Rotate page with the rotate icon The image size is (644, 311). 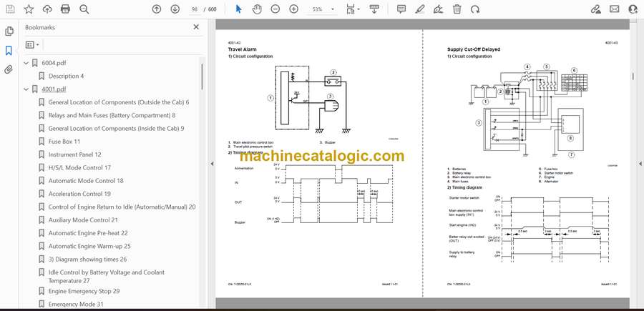pos(475,9)
